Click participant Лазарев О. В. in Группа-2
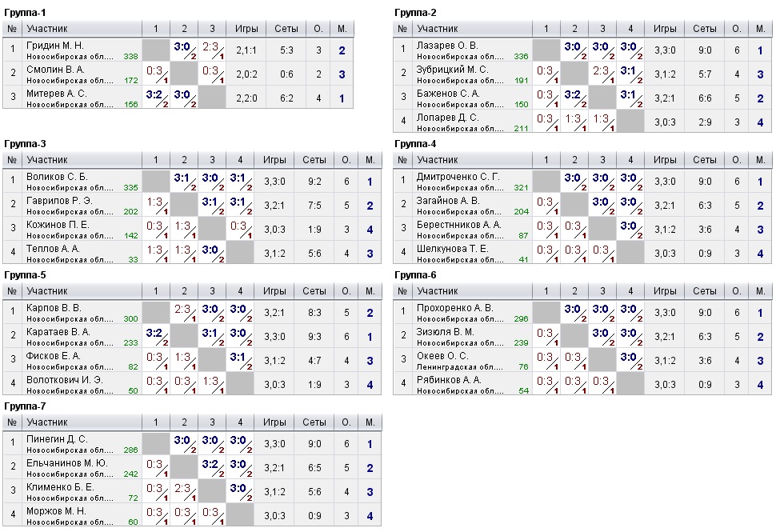 [x=447, y=46]
